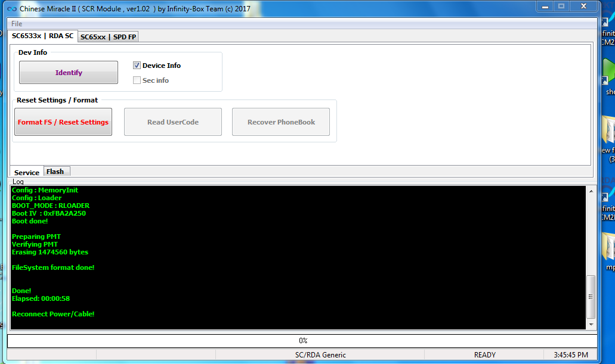The height and width of the screenshot is (364, 615).
Task: Click 'Reconnect Power/Cable!' log line
Action: 53,314
